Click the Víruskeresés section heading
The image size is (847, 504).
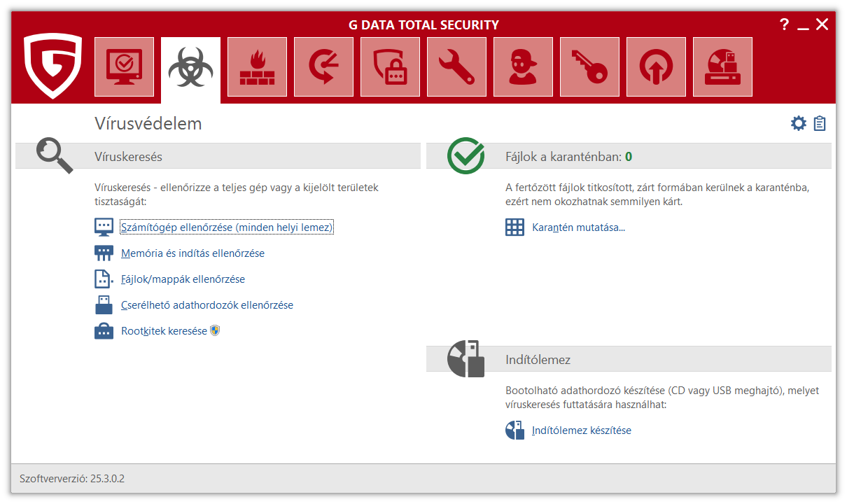click(x=128, y=157)
